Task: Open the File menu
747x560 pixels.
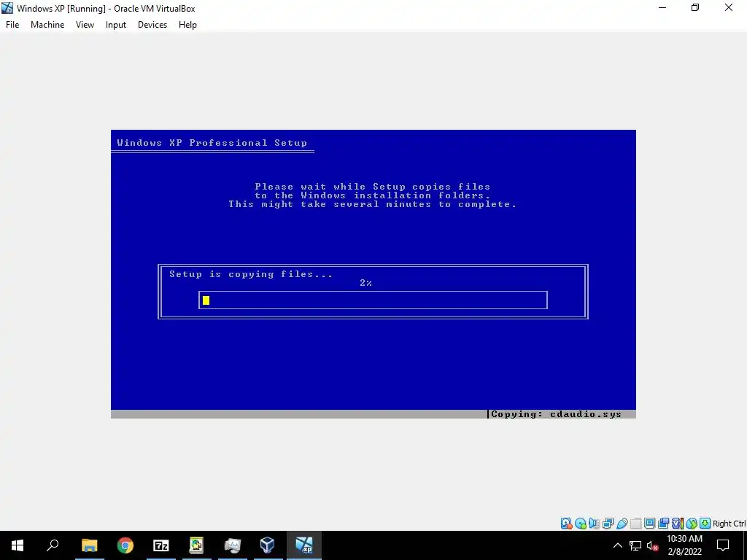Action: coord(12,25)
